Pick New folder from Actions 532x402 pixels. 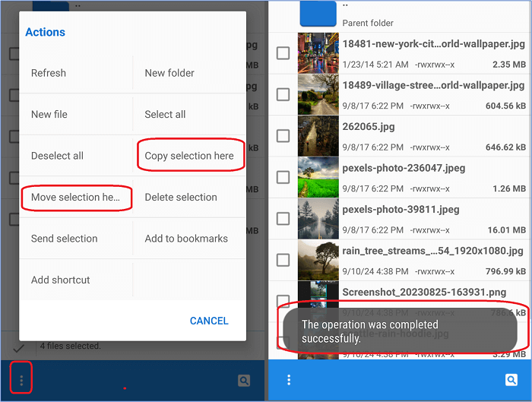click(x=169, y=74)
